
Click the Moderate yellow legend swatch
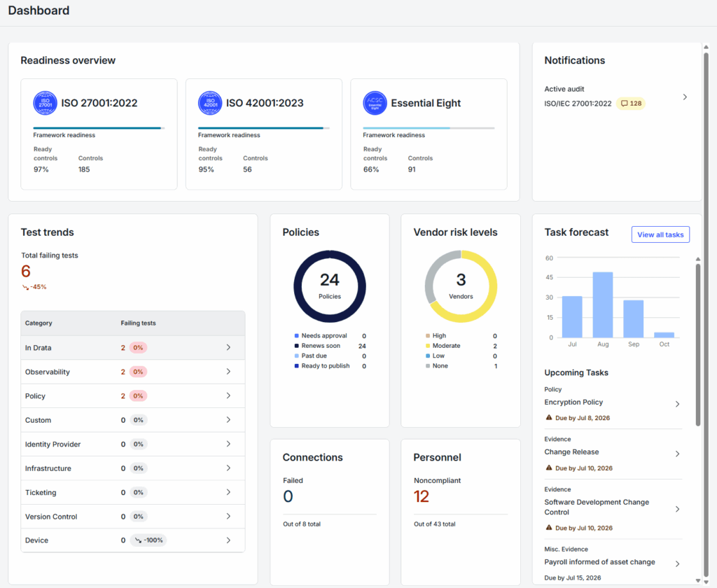tap(428, 346)
